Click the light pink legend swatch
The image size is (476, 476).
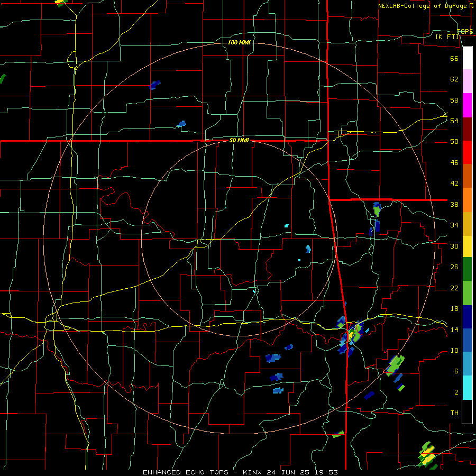click(467, 81)
